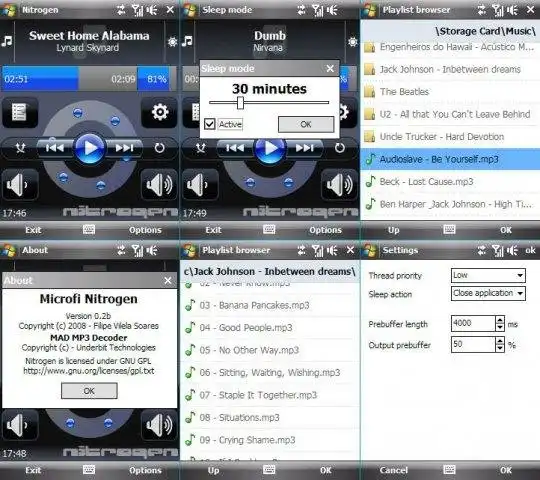Select Ben Harper_Jack Johnson - High Ti... track
This screenshot has width=540, height=480.
[450, 204]
